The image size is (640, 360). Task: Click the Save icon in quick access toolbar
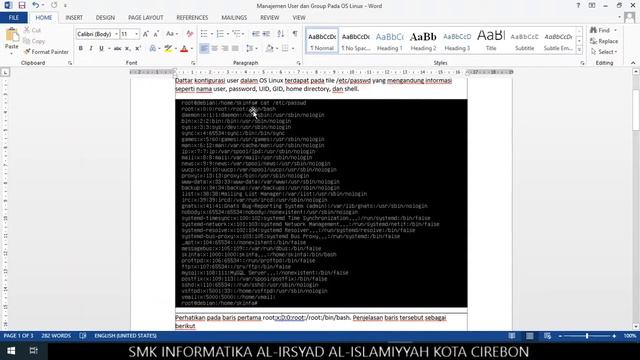pyautogui.click(x=22, y=5)
